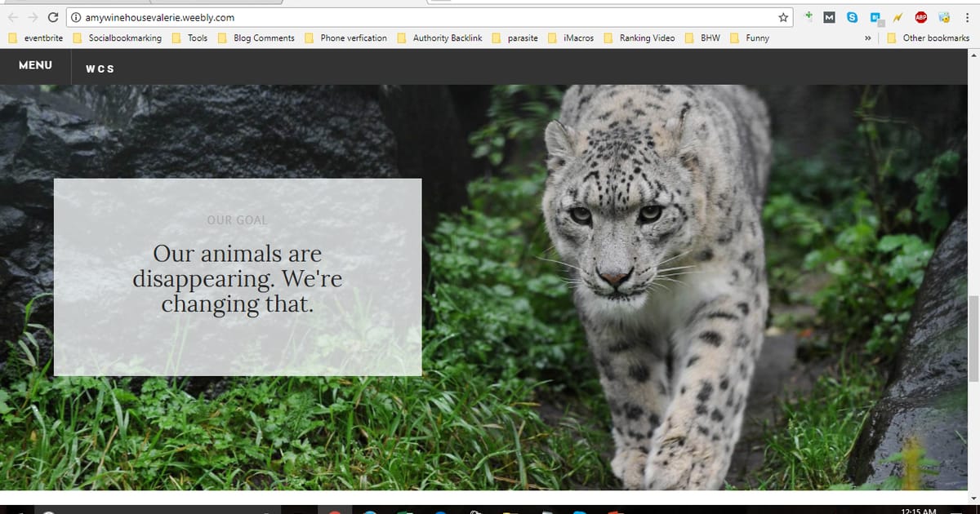Click the green plus extension icon
980x514 pixels.
click(808, 16)
